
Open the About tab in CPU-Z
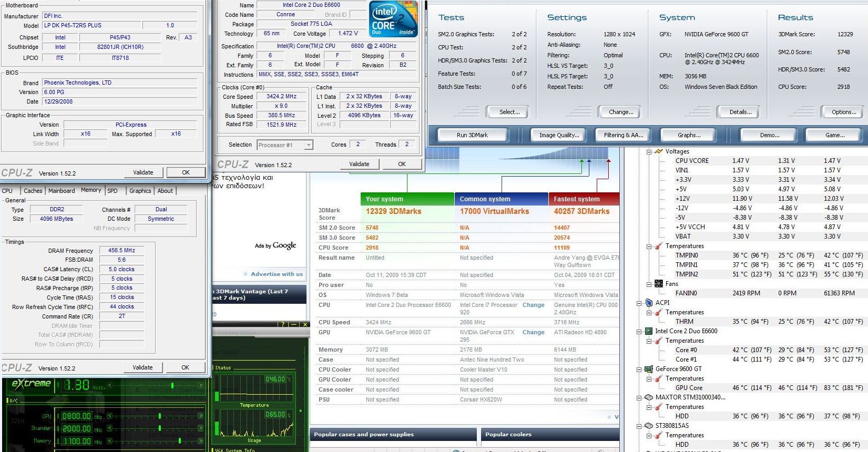coord(165,191)
